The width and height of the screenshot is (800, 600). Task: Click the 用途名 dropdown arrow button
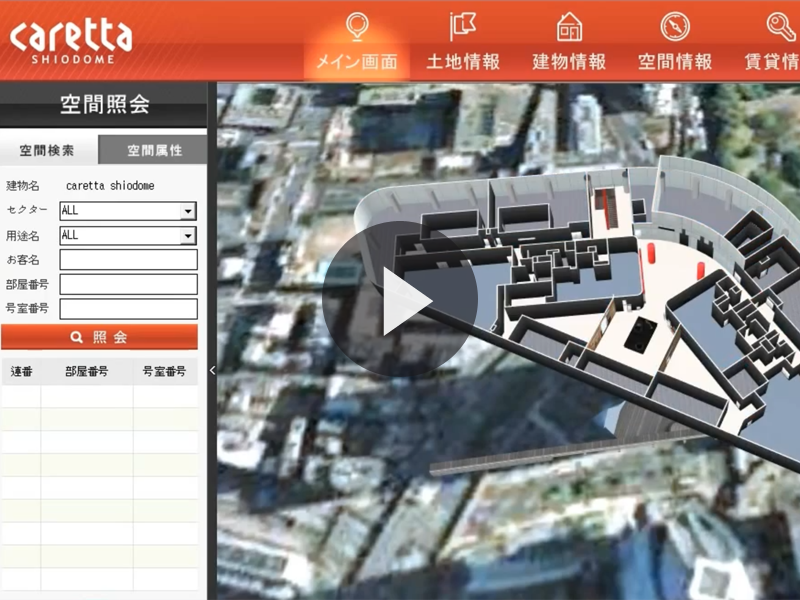(x=188, y=236)
